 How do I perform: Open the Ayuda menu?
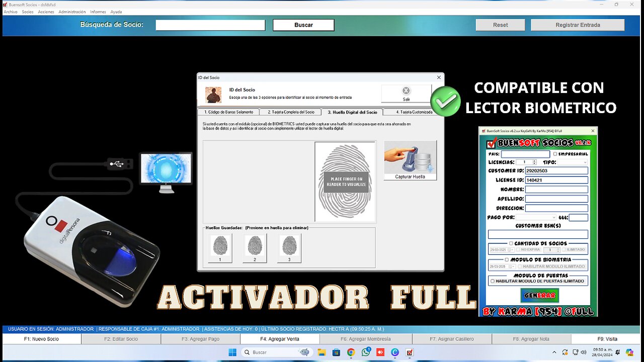pos(116,12)
